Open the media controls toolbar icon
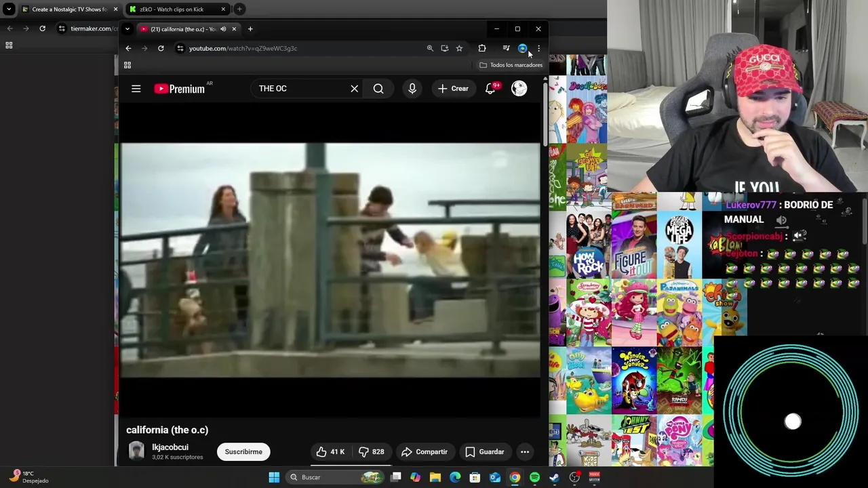 (506, 48)
